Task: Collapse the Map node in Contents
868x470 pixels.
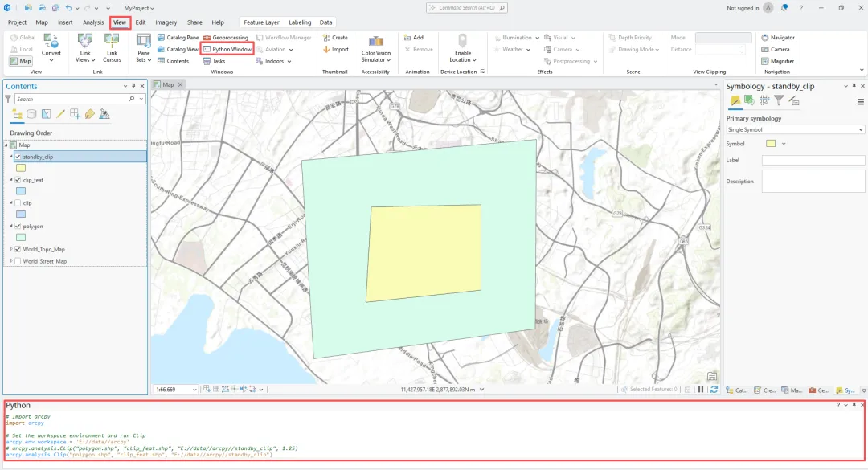Action: [6, 145]
